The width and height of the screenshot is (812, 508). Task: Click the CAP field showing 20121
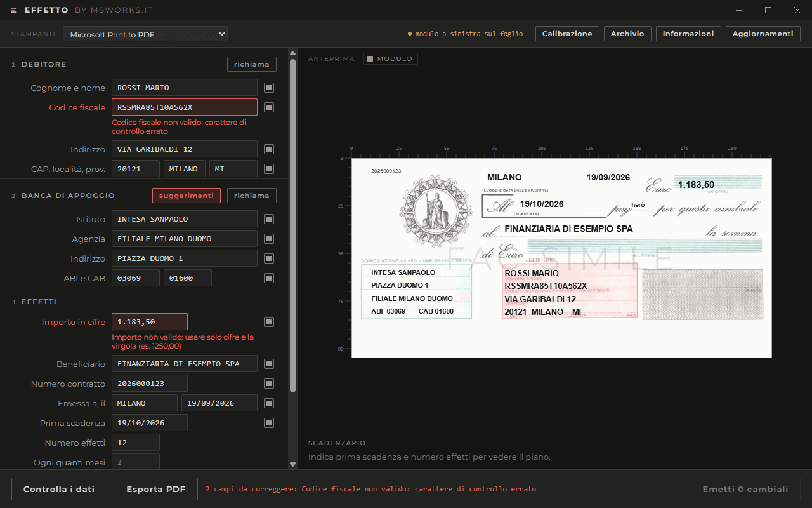click(x=136, y=169)
